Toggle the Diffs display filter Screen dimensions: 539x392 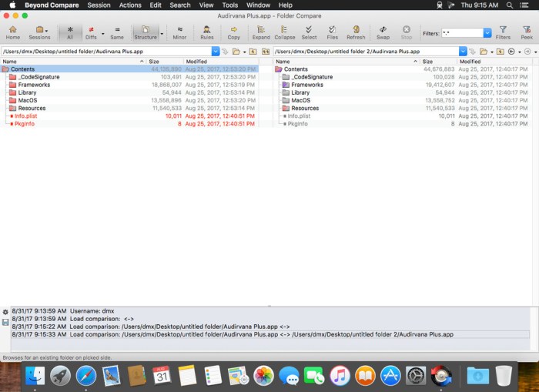click(x=91, y=32)
